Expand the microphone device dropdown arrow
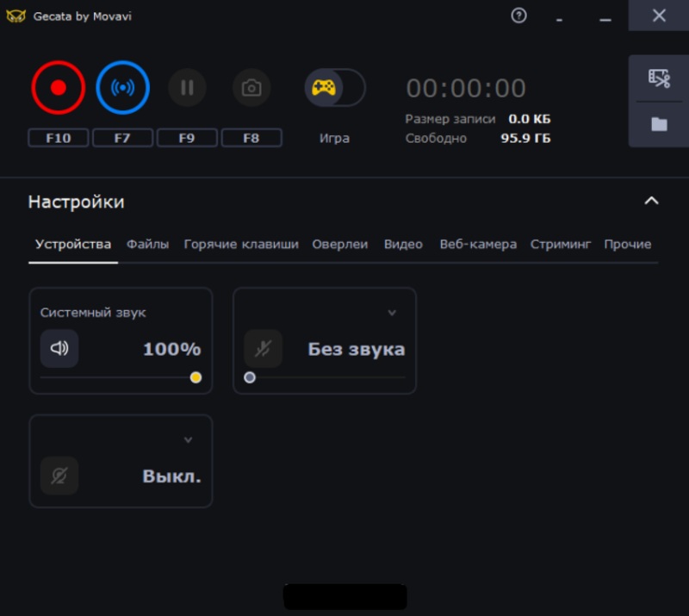689x616 pixels. (x=392, y=313)
